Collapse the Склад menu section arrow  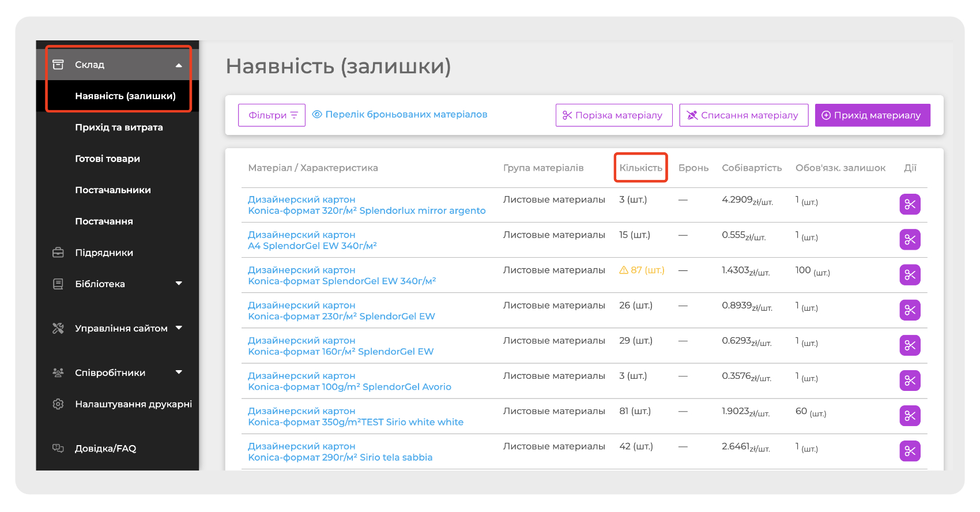[179, 65]
